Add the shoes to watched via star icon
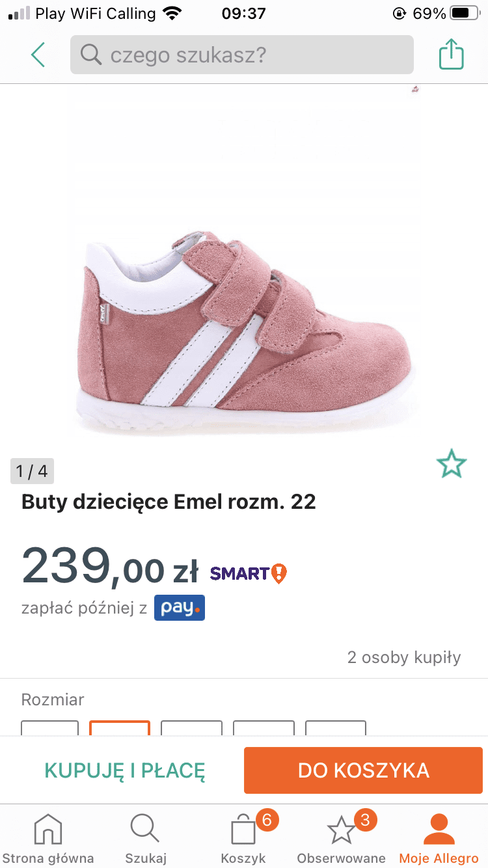Screen dimensions: 488x868 (x=452, y=464)
